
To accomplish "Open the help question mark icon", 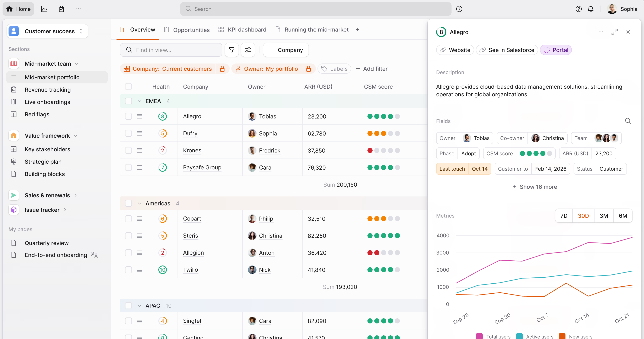I will 578,9.
